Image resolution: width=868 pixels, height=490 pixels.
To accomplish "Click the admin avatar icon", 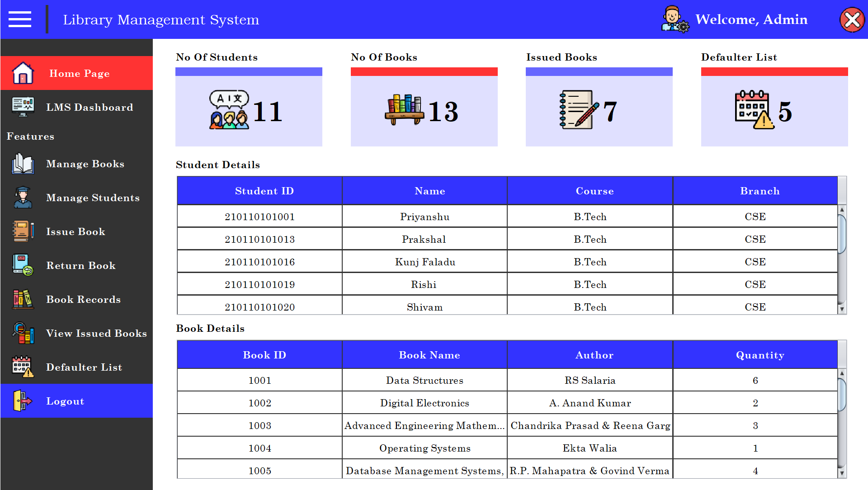I will 675,19.
